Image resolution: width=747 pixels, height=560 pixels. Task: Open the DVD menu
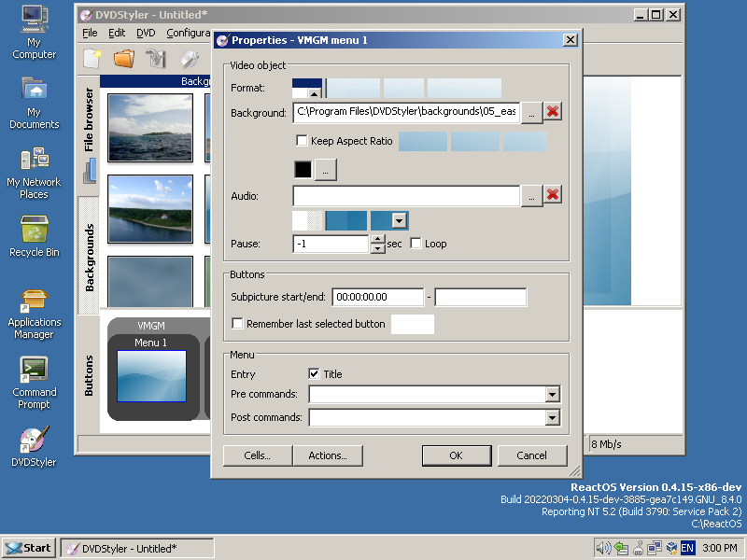pos(146,33)
